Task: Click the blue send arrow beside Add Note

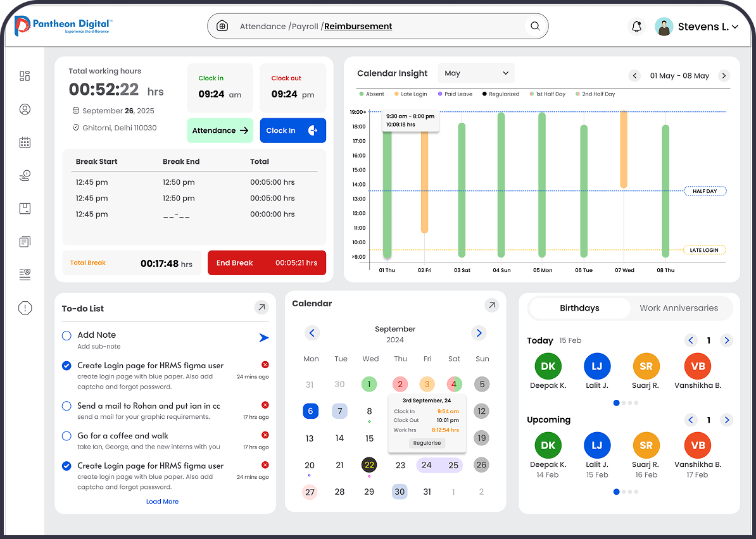Action: pos(264,338)
